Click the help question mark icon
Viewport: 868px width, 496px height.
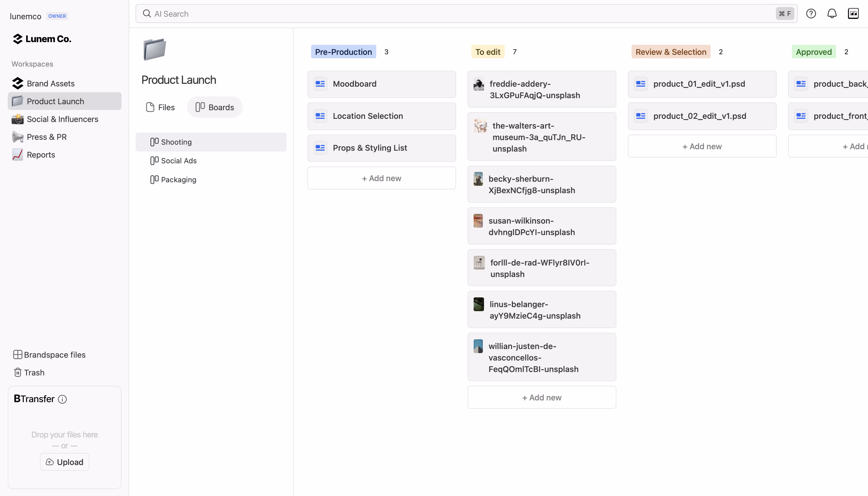(x=811, y=13)
